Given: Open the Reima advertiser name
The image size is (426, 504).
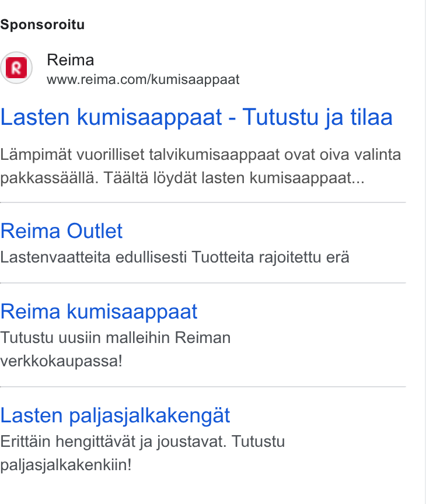Looking at the screenshot, I should click(x=71, y=60).
